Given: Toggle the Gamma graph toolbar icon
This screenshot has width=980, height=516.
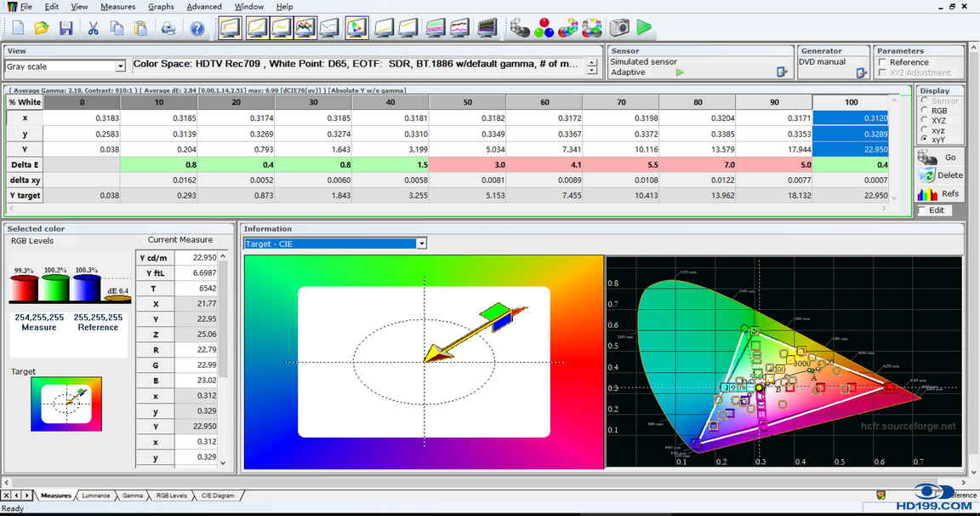Looking at the screenshot, I should pos(282,27).
